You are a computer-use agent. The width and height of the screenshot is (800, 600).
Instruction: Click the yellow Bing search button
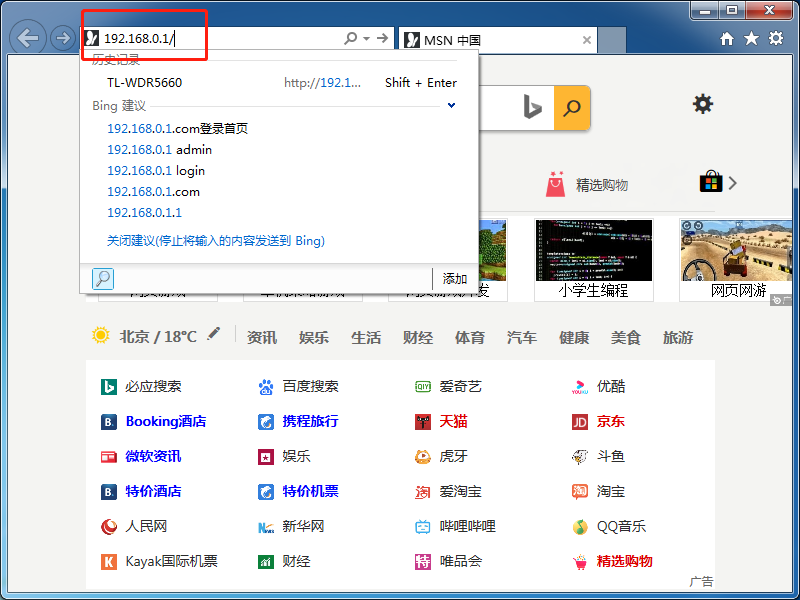572,108
